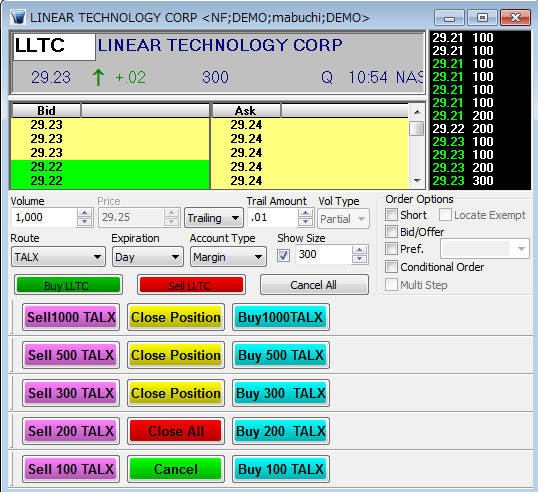Viewport: 538px width, 492px height.
Task: Click the Trail Amount field .01
Action: click(x=272, y=218)
